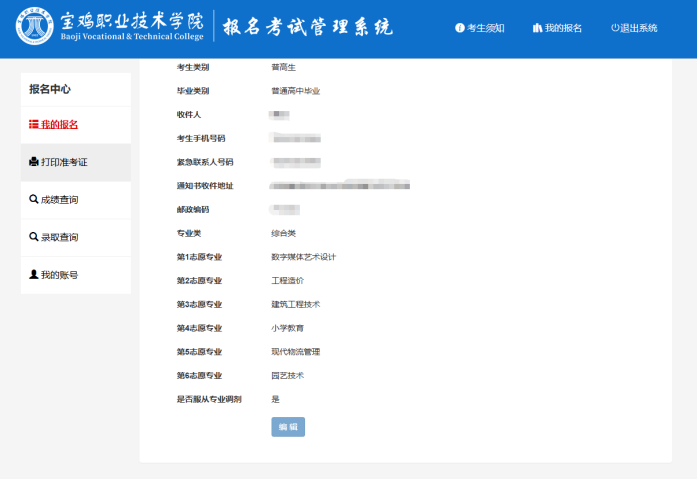Image resolution: width=698 pixels, height=480 pixels.
Task: Select 打印准考证 in the sidebar
Action: (64, 162)
